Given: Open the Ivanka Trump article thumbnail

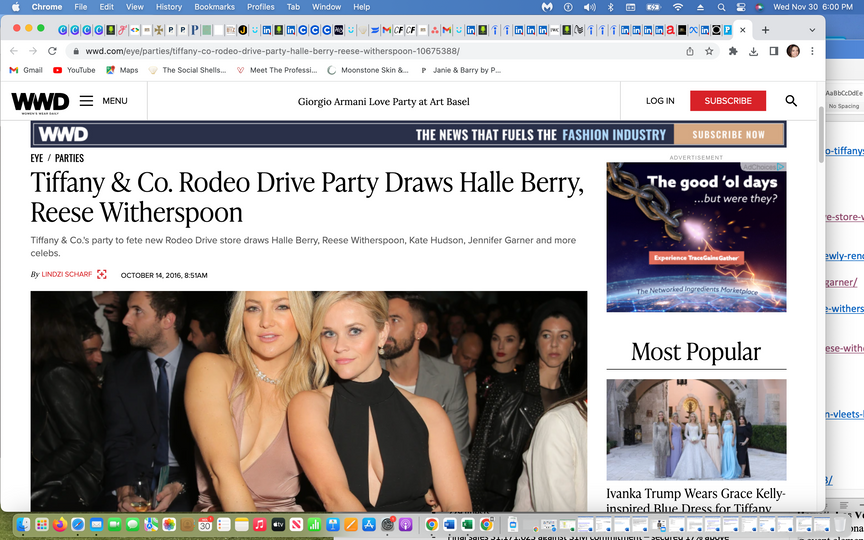Looking at the screenshot, I should (x=696, y=429).
